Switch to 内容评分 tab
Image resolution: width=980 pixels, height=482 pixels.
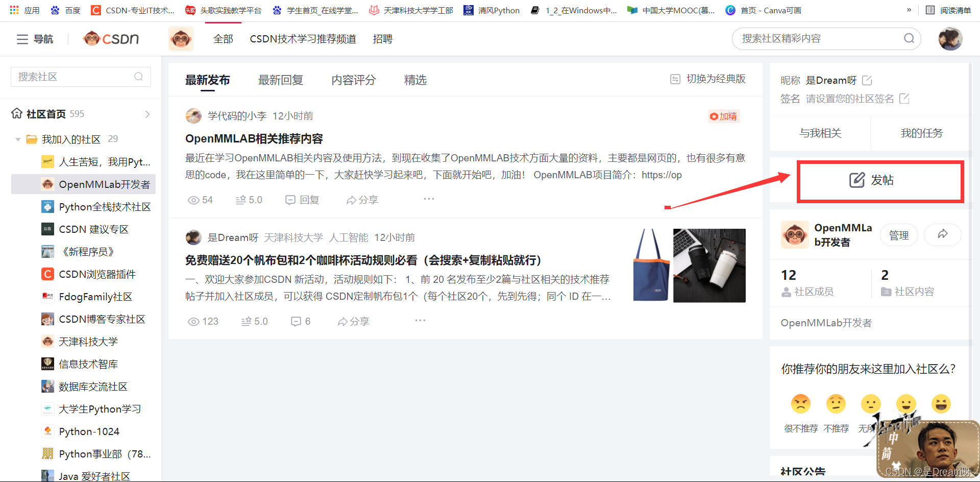click(x=354, y=80)
